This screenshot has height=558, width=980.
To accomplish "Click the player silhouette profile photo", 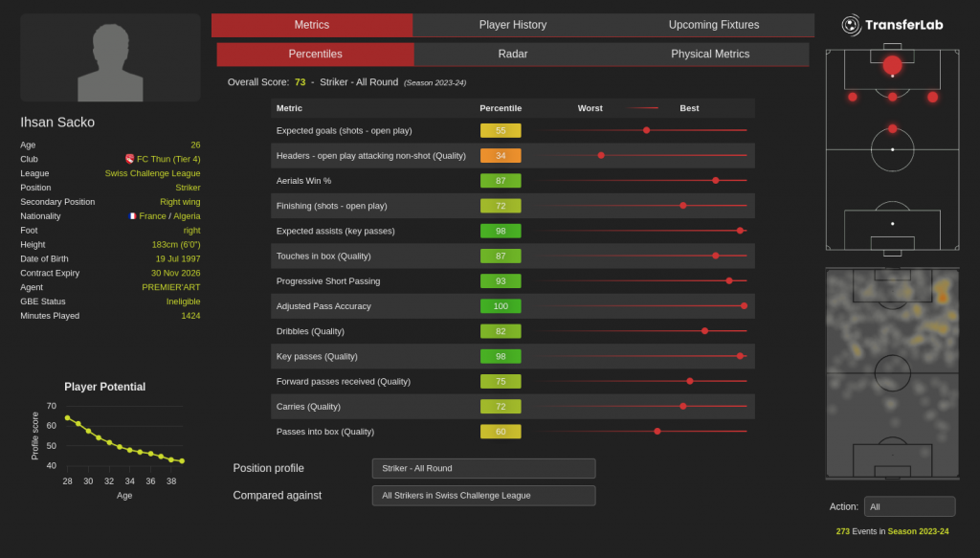I will coord(110,58).
